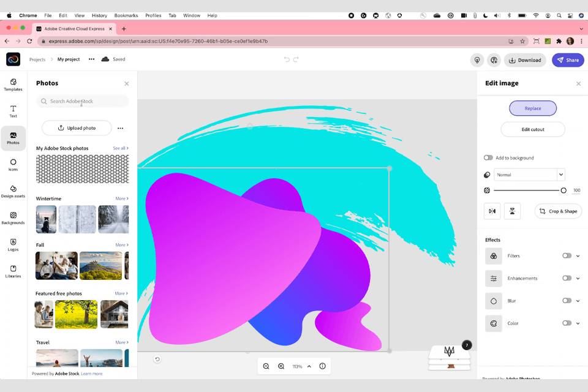Open the Normal blend mode dropdown
The height and width of the screenshot is (392, 588).
click(x=529, y=175)
